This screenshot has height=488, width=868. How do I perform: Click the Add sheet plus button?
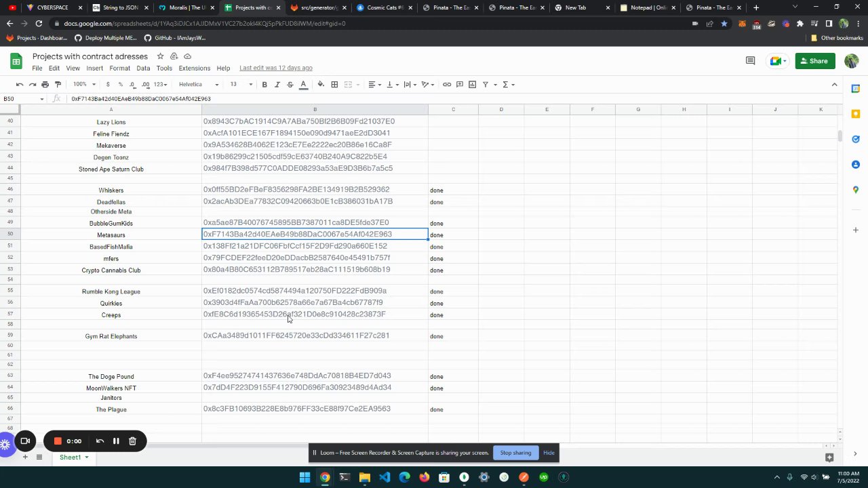[25, 457]
